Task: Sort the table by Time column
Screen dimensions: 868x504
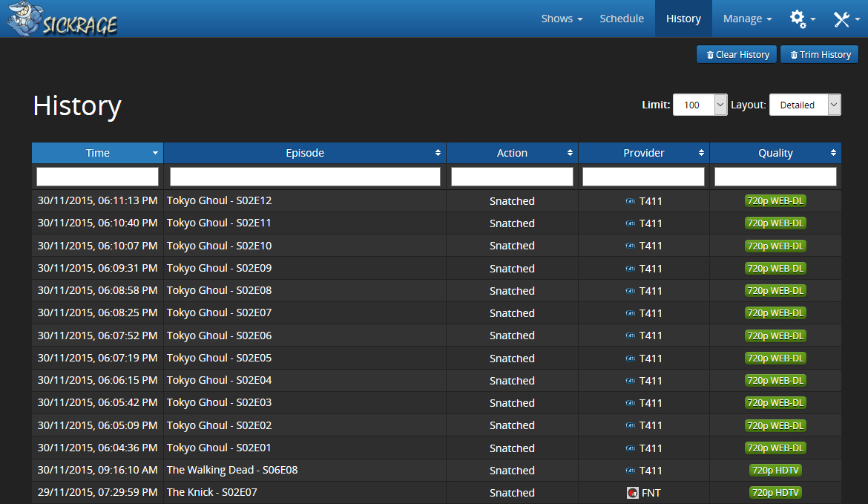Action: pos(97,153)
